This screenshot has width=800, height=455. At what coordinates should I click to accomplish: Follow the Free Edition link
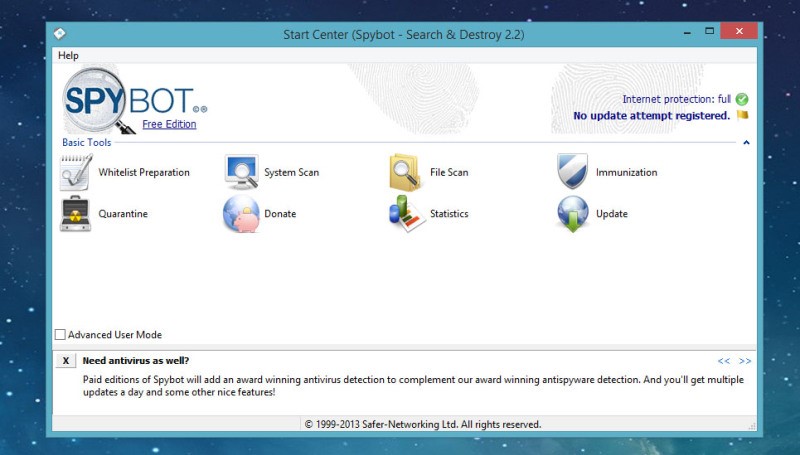(169, 125)
